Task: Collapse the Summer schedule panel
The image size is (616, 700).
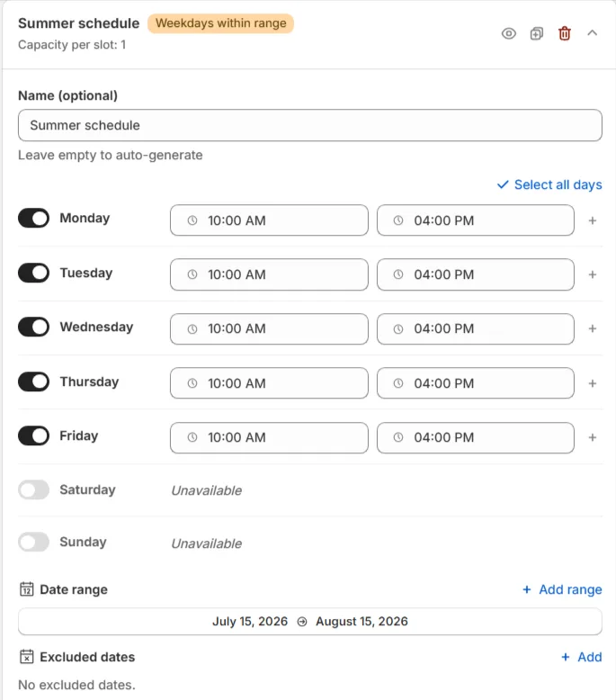Action: point(592,32)
